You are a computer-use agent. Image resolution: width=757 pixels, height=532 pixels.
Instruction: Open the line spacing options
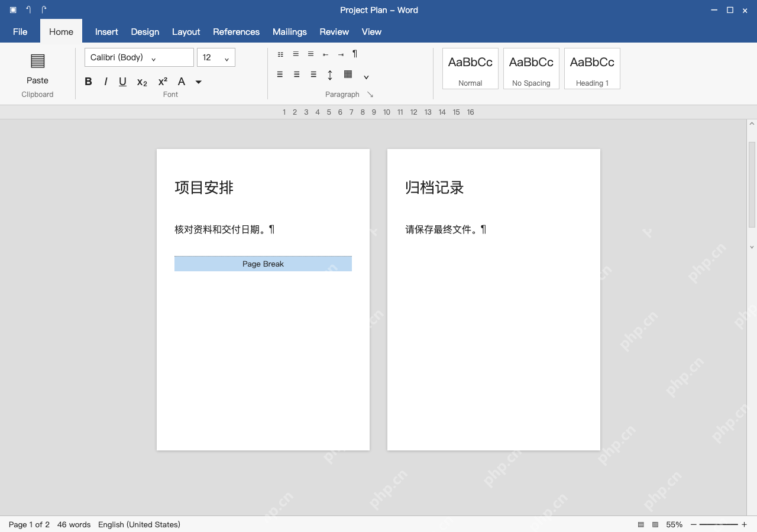click(330, 74)
